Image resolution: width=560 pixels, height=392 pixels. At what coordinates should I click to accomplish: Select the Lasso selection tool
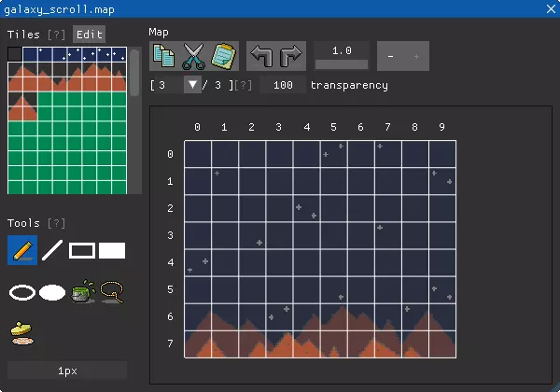point(112,292)
